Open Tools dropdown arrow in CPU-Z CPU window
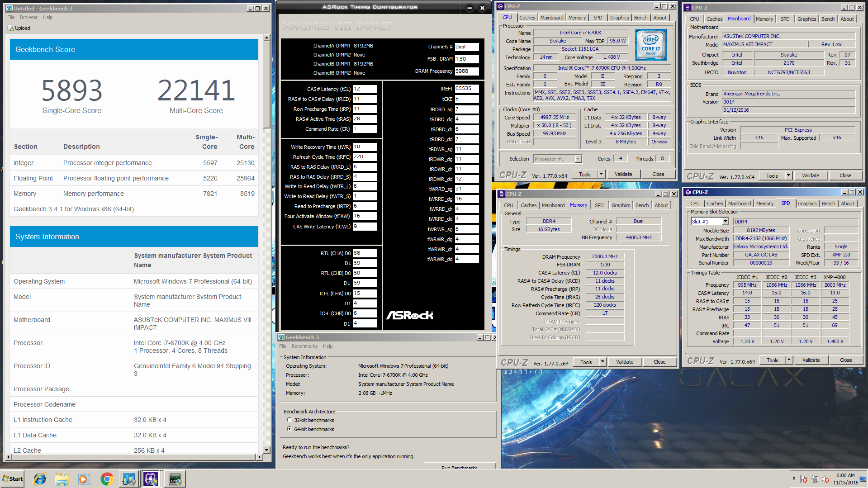This screenshot has width=868, height=488. click(601, 174)
